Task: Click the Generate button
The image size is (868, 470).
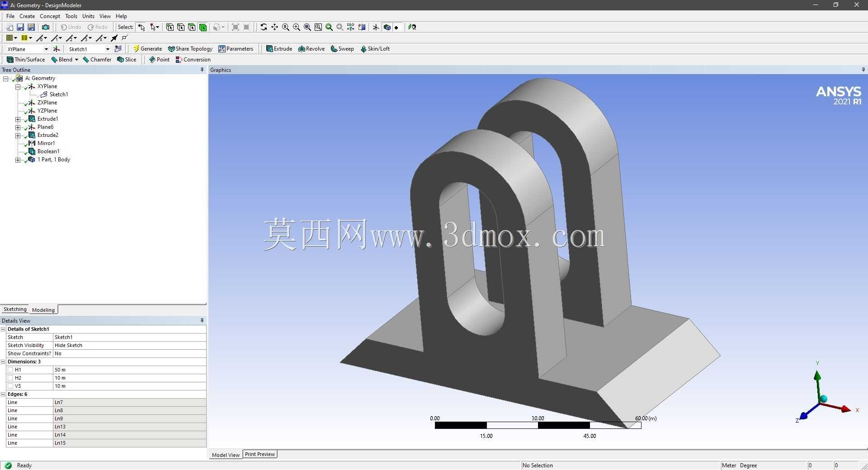Action: pyautogui.click(x=147, y=49)
